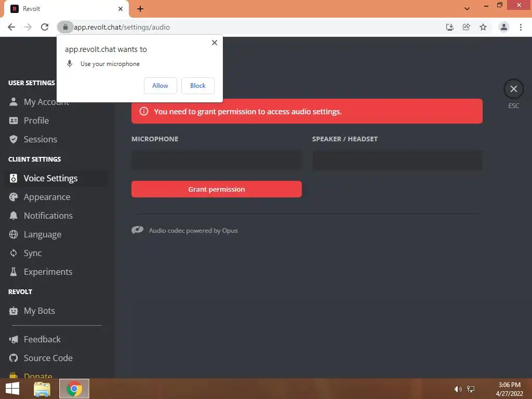Open the Microphone device dropdown
This screenshot has height=399, width=532.
click(217, 161)
